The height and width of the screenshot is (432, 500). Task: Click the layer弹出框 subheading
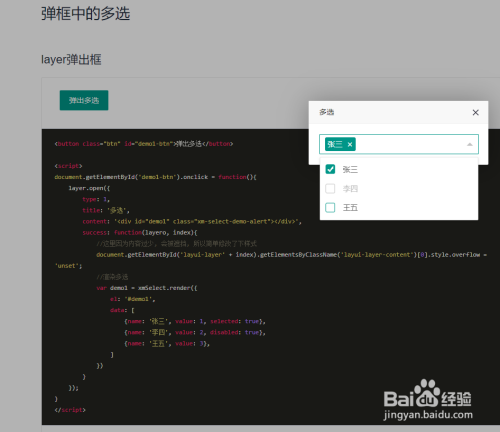point(71,60)
